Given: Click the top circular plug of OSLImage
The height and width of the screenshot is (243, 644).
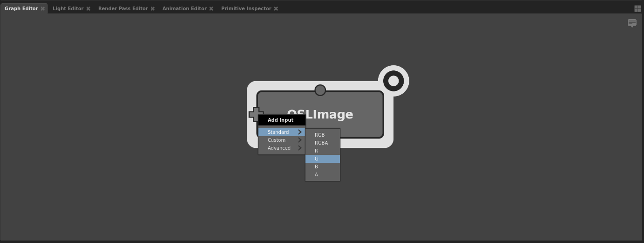Looking at the screenshot, I should click(x=320, y=90).
